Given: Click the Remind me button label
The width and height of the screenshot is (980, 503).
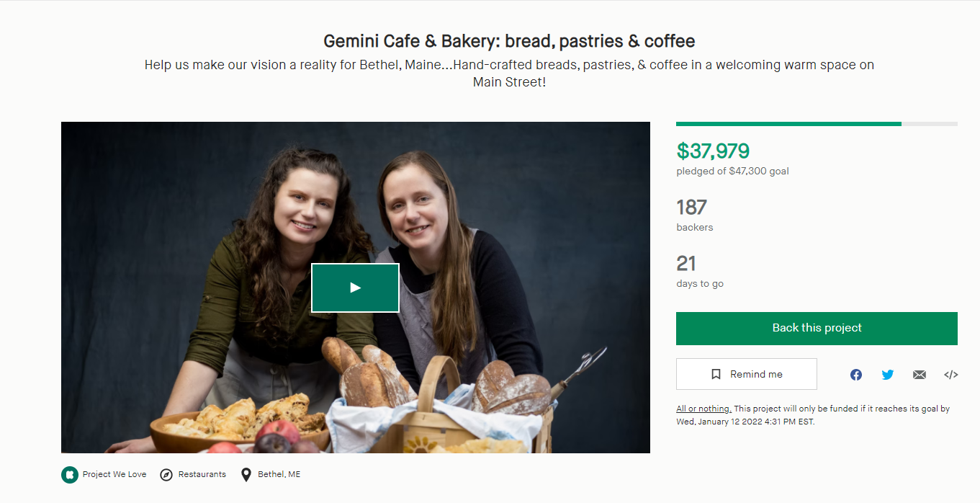Looking at the screenshot, I should coord(756,375).
